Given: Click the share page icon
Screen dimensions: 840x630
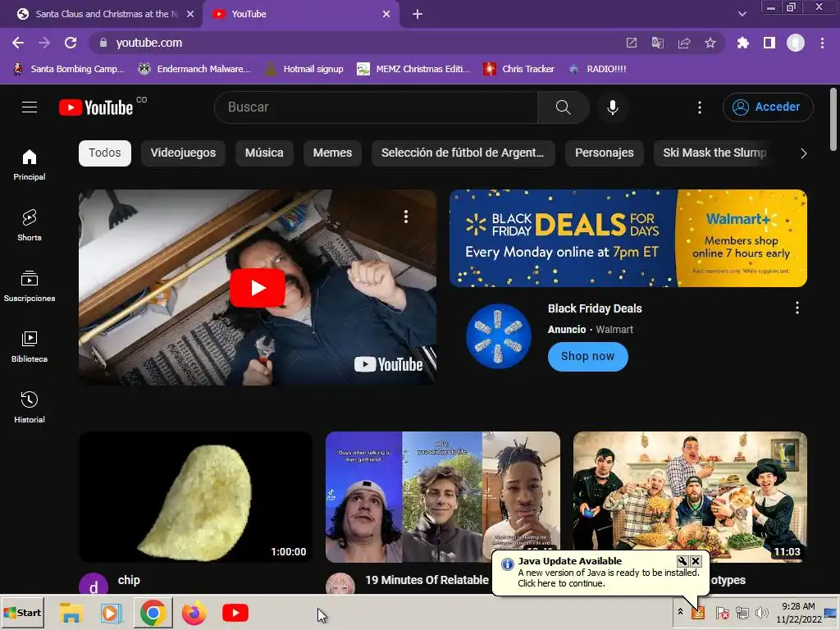Looking at the screenshot, I should click(684, 43).
